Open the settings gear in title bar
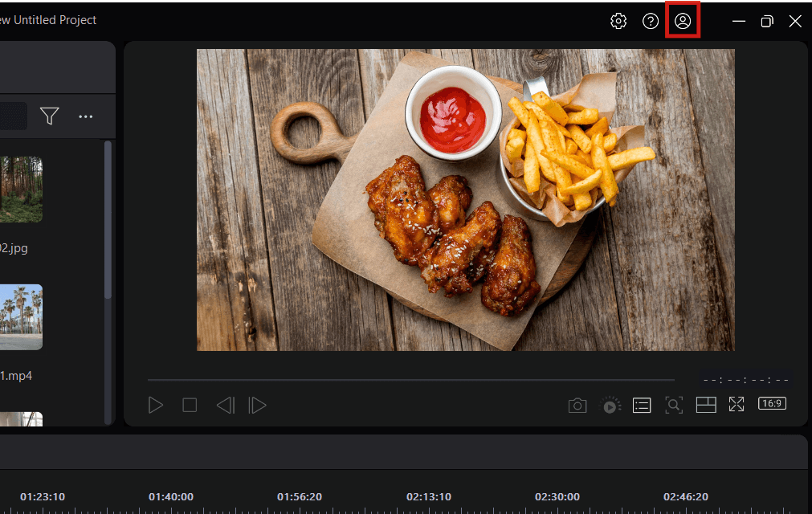812x514 pixels. tap(618, 21)
